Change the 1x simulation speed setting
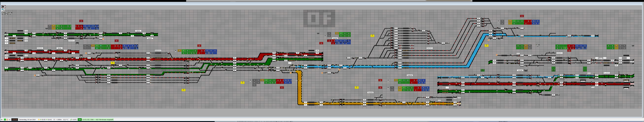 (10, 120)
